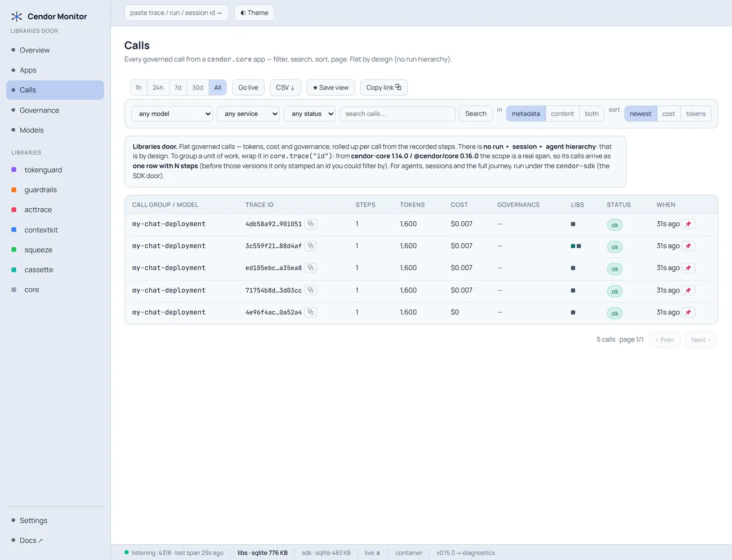Select the 1h time range
The width and height of the screenshot is (732, 560).
[x=139, y=87]
